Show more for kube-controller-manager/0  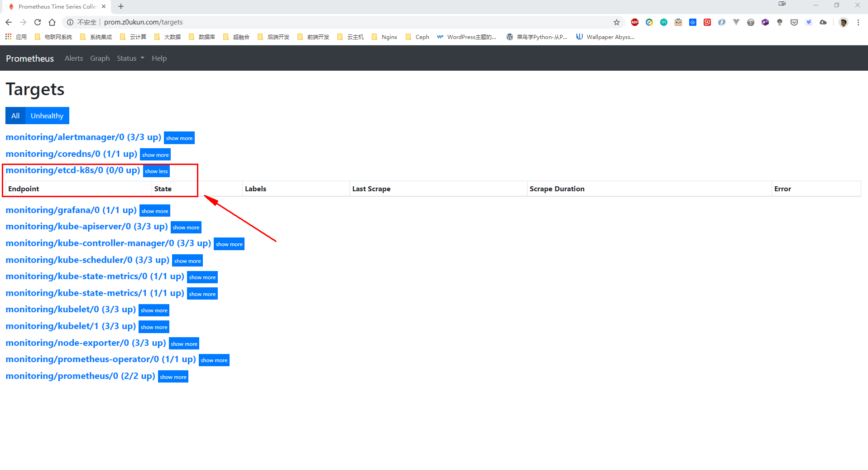click(229, 244)
